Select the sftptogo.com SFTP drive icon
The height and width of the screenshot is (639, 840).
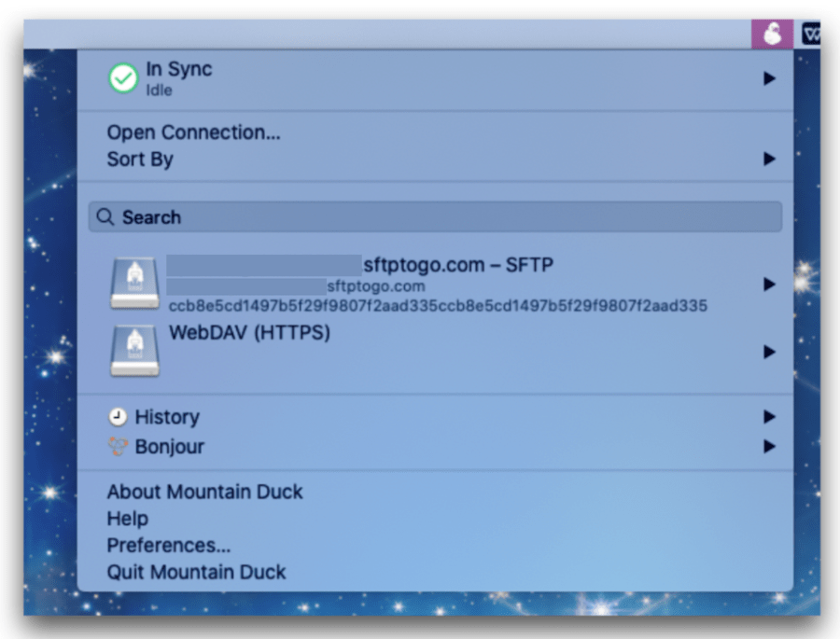click(x=134, y=282)
